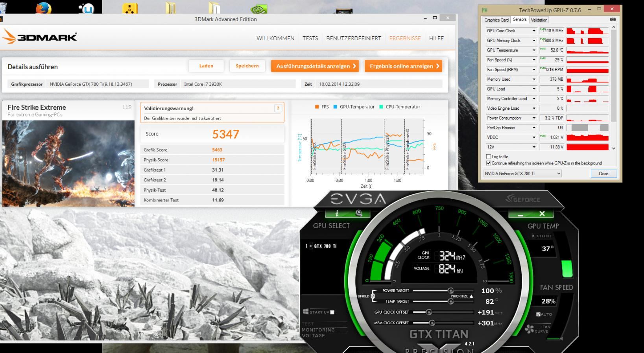The image size is (644, 353).
Task: Switch to the Graphics Card tab in GPU-Z
Action: pyautogui.click(x=496, y=20)
